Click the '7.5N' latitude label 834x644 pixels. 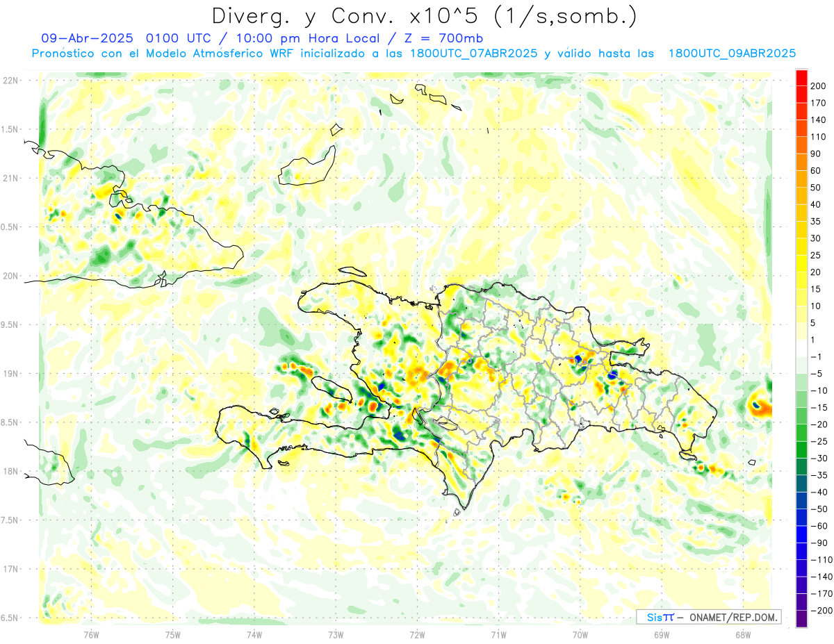10,520
